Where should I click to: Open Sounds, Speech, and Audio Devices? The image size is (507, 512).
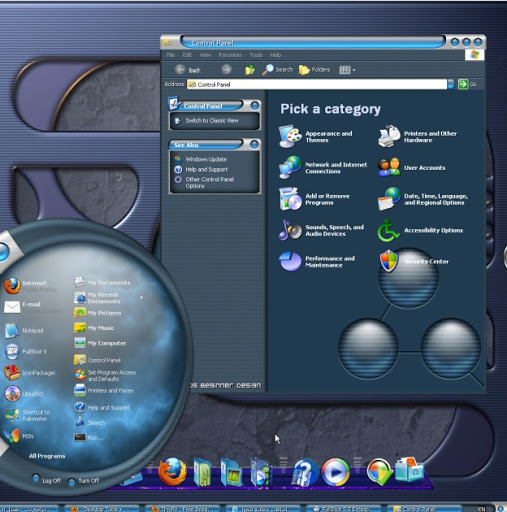click(x=321, y=230)
